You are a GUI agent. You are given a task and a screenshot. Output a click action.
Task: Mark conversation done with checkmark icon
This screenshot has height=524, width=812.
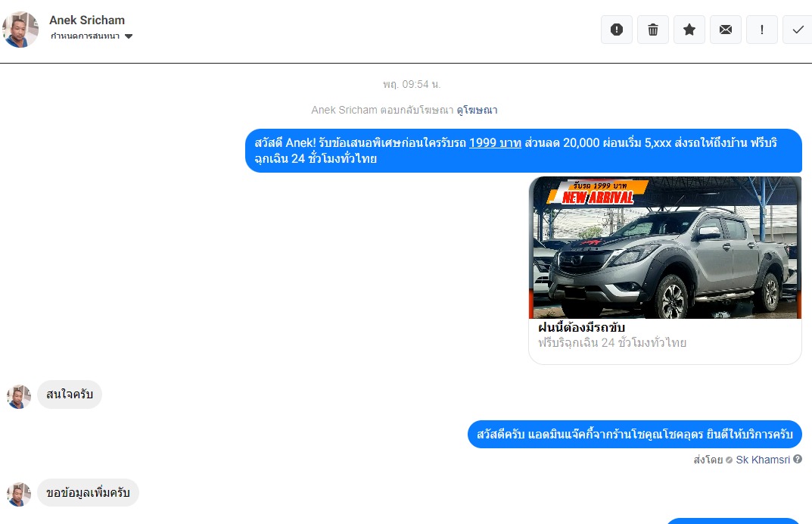[798, 30]
